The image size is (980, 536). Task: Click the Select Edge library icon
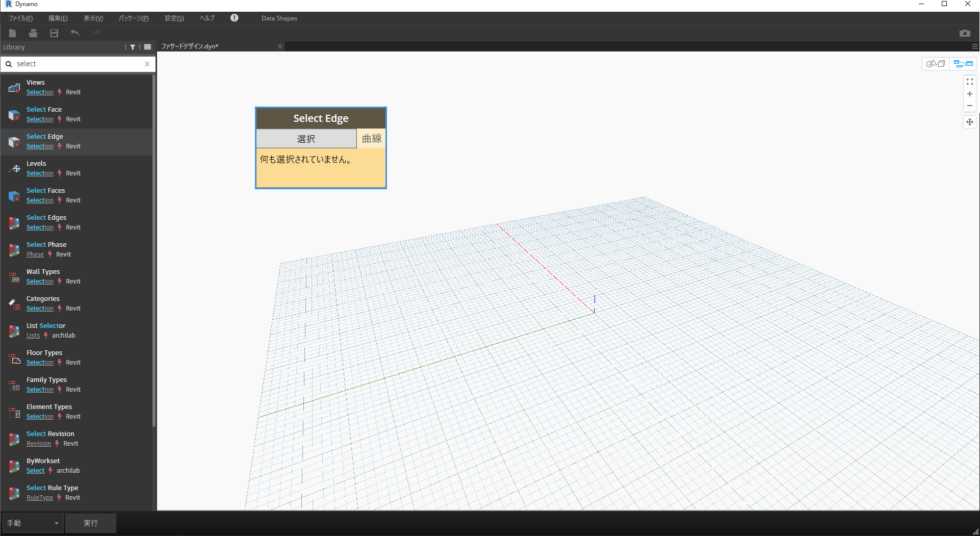(x=14, y=142)
